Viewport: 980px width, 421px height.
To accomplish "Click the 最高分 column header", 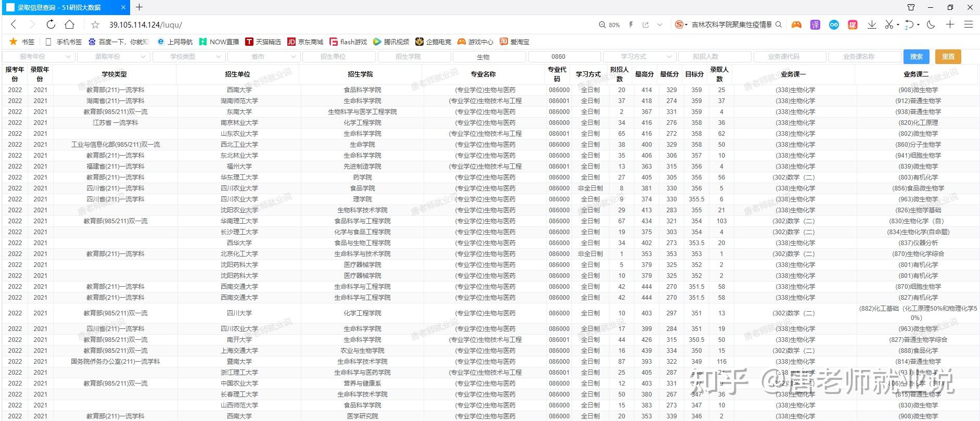I will [644, 74].
